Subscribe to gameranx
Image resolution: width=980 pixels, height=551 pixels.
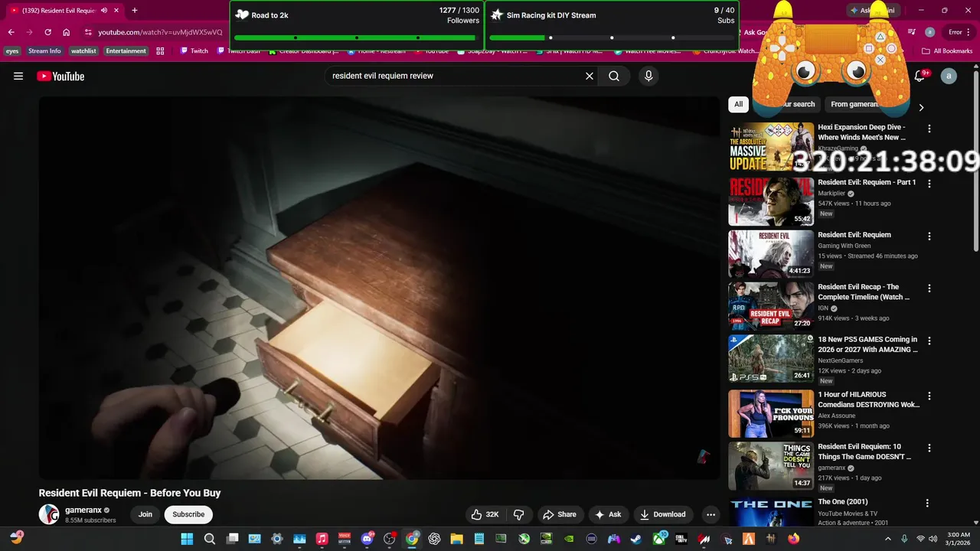pos(188,514)
